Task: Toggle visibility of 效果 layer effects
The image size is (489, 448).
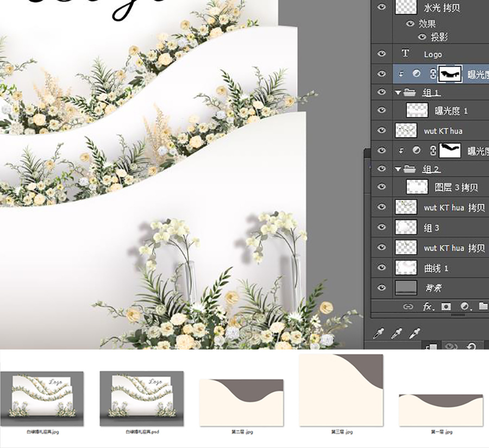Action: (x=410, y=23)
